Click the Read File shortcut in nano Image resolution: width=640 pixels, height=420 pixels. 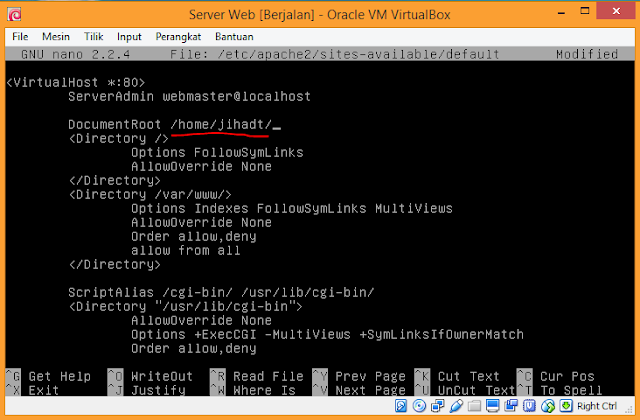coord(257,376)
